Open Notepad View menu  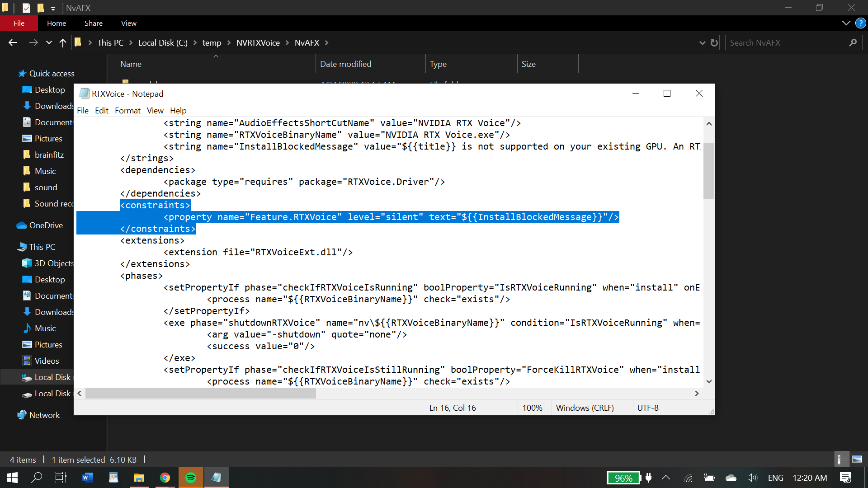155,111
